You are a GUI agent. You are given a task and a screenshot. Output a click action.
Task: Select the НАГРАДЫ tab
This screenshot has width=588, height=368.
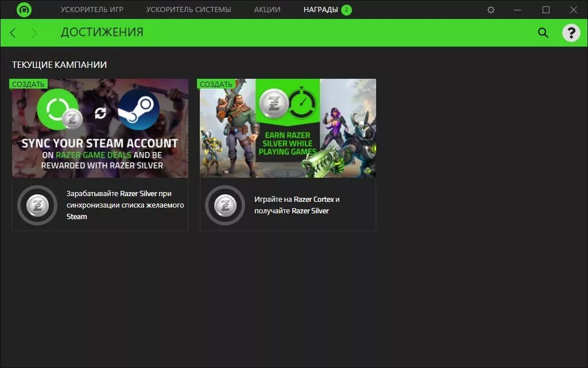click(320, 10)
